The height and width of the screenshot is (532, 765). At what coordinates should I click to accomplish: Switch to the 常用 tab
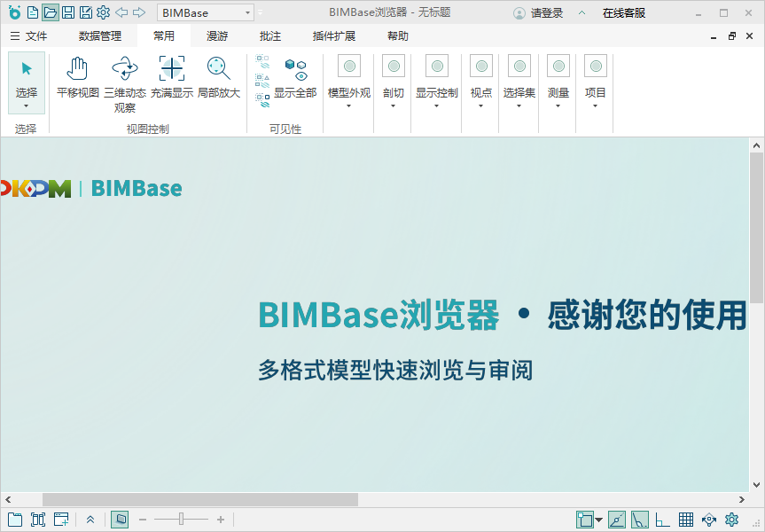[x=164, y=36]
